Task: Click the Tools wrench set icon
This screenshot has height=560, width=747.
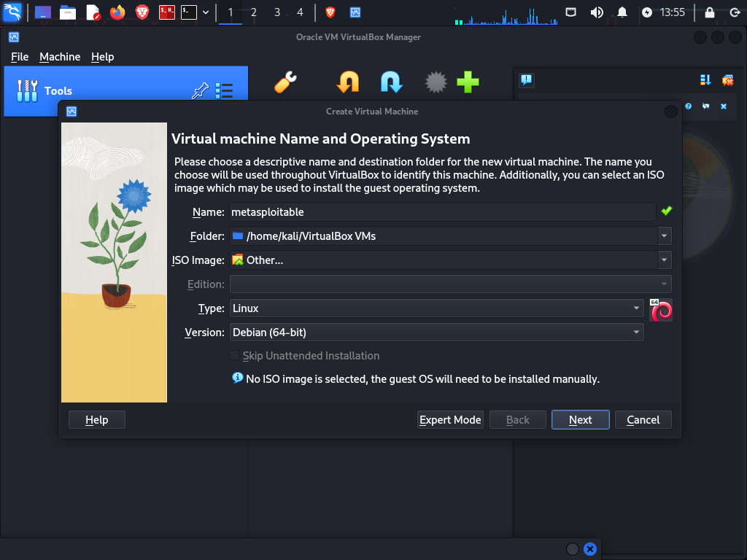Action: tap(27, 90)
